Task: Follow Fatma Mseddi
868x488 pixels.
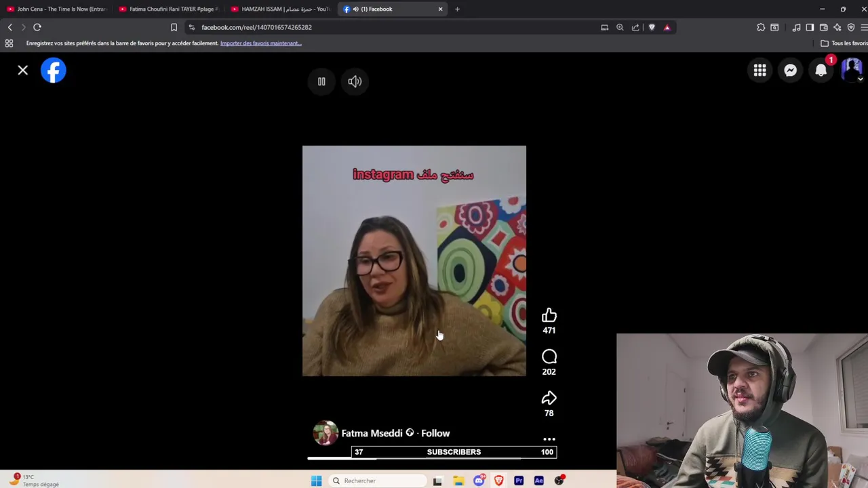Action: pos(435,433)
